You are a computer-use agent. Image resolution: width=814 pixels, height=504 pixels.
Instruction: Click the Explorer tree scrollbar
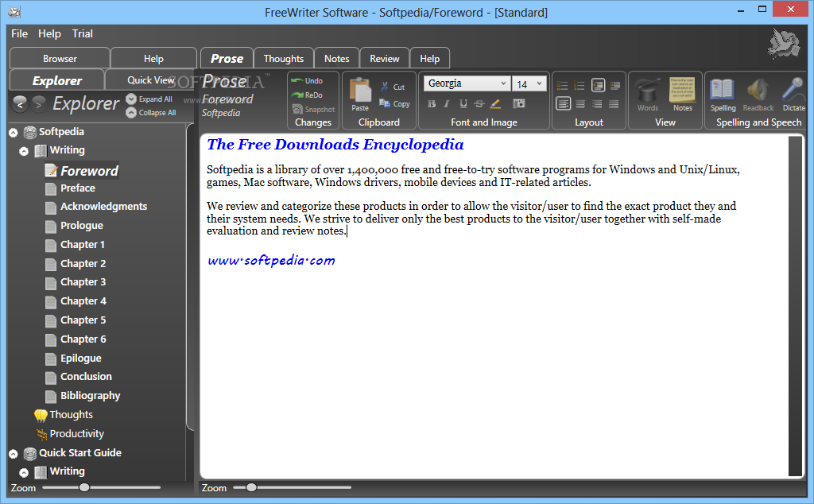[x=190, y=277]
